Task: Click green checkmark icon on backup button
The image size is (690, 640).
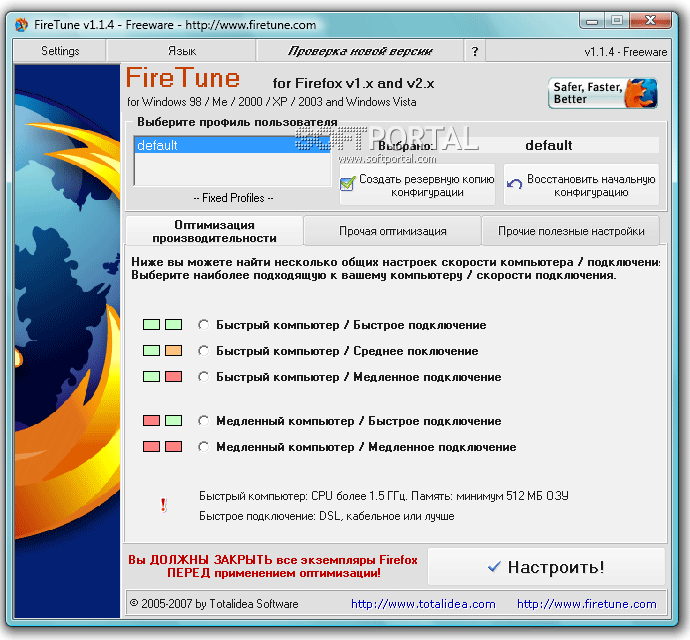Action: tap(348, 184)
